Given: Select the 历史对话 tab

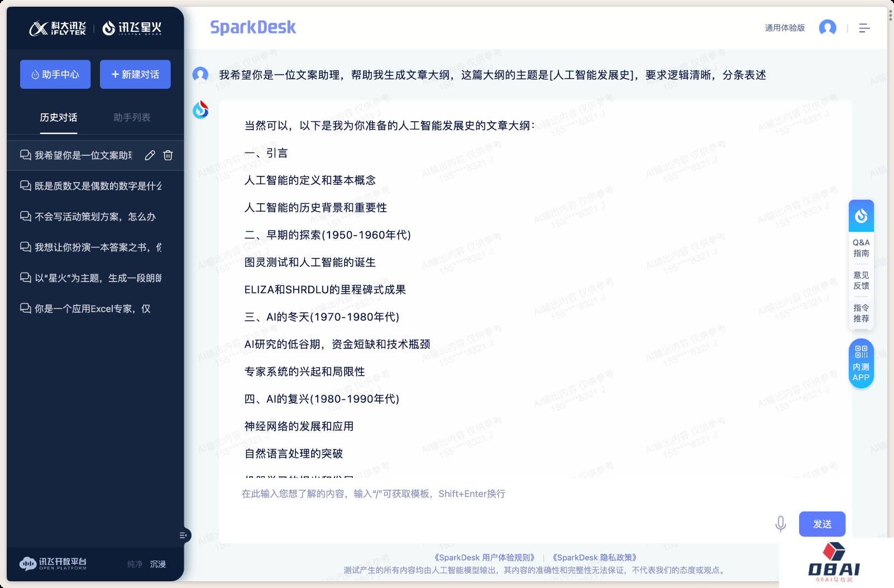Looking at the screenshot, I should point(59,118).
